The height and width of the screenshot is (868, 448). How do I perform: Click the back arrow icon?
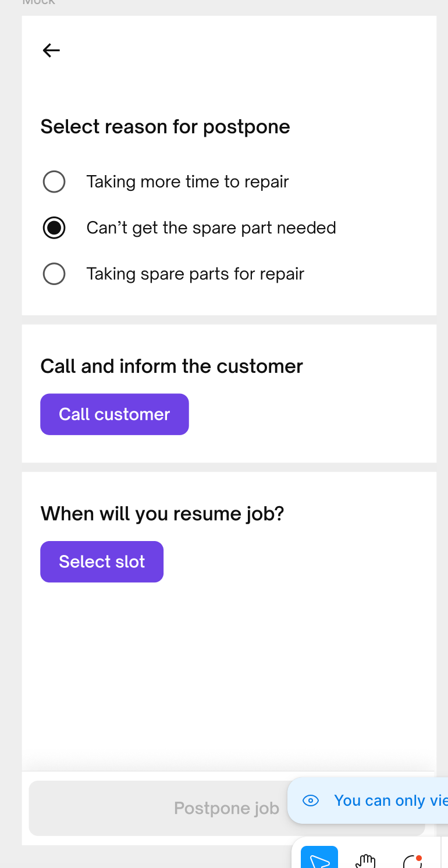pos(51,51)
